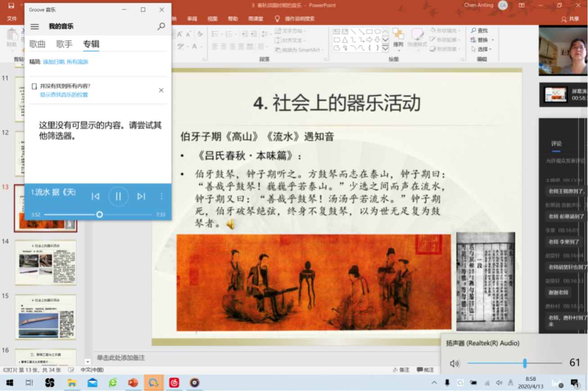Pause the playing track in Groove
588x391 pixels.
click(x=118, y=196)
